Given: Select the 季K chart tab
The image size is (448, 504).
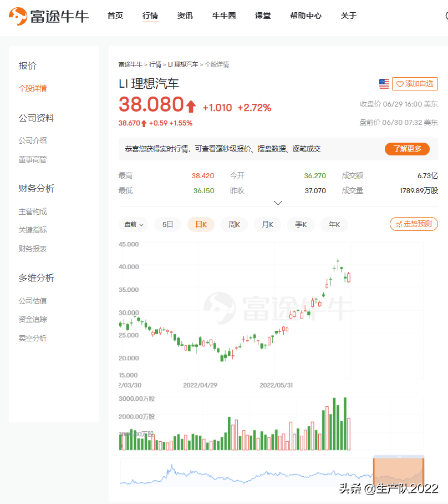Looking at the screenshot, I should coord(301,224).
